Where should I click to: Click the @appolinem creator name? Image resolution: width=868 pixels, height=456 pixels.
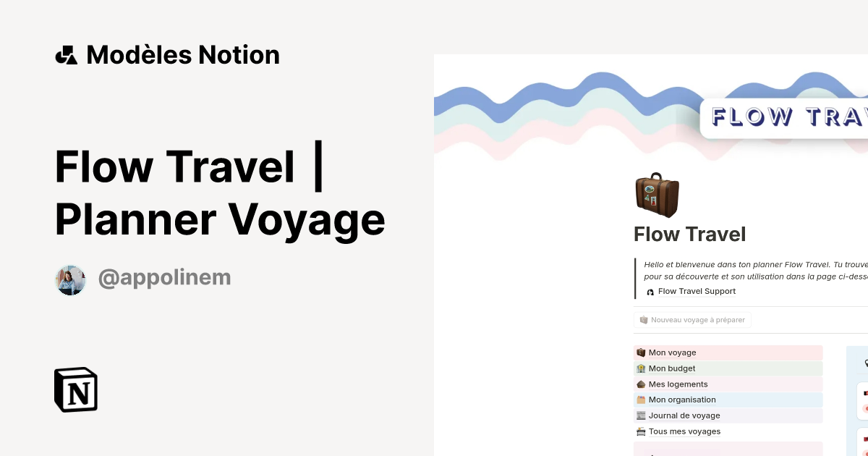164,277
